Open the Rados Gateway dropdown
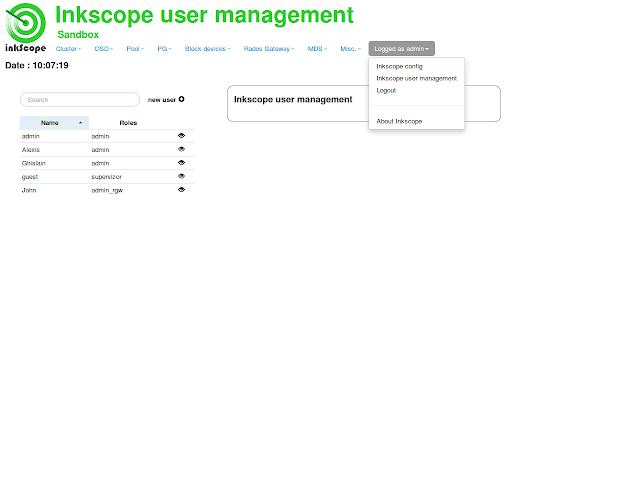Viewport: 640px width, 480px height. [x=269, y=49]
